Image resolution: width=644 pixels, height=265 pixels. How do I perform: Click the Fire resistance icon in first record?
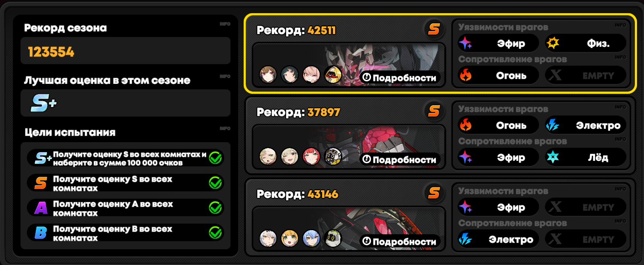pyautogui.click(x=466, y=76)
